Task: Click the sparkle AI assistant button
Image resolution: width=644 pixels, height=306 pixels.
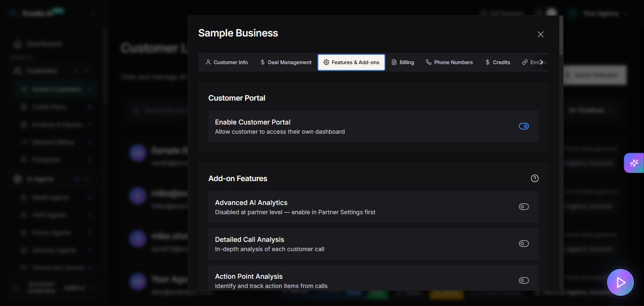Action: point(634,163)
